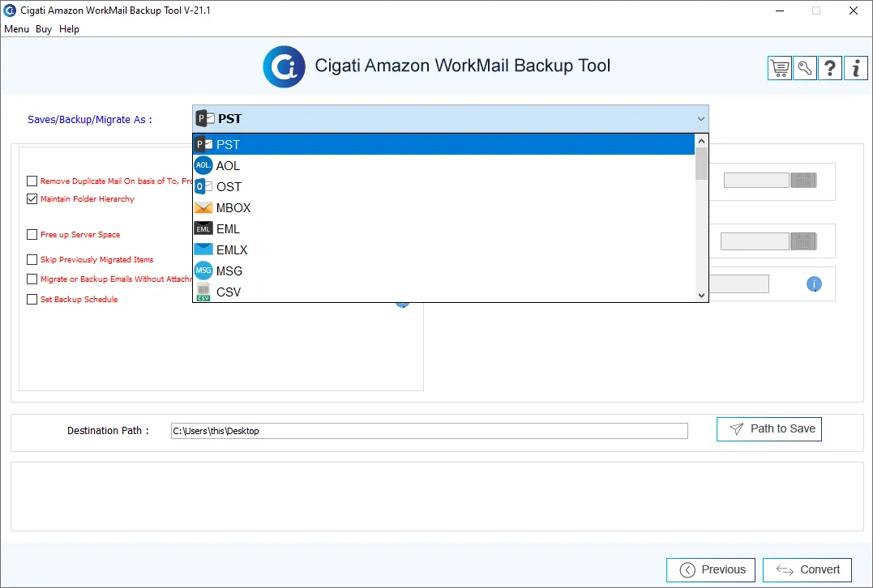Click the lower calendar date picker icon
873x588 pixels.
point(803,241)
